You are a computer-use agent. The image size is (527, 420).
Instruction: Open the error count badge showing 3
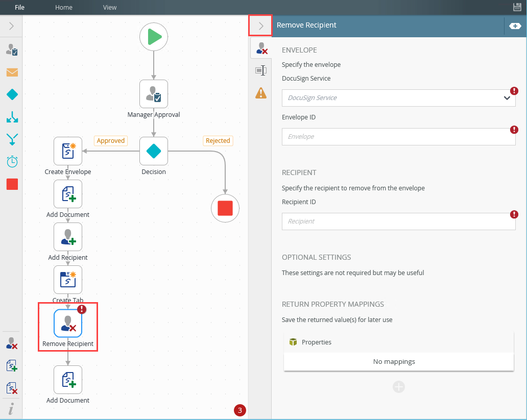click(x=240, y=410)
